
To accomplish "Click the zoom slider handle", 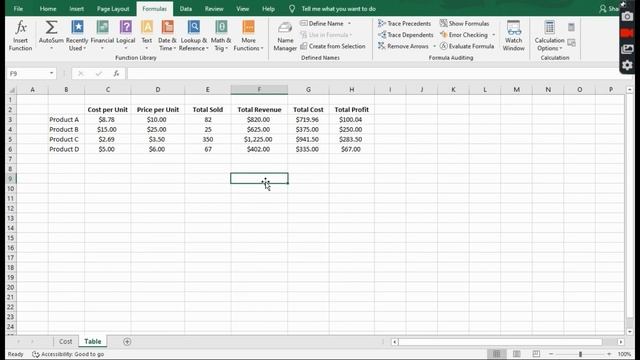I will [x=580, y=354].
